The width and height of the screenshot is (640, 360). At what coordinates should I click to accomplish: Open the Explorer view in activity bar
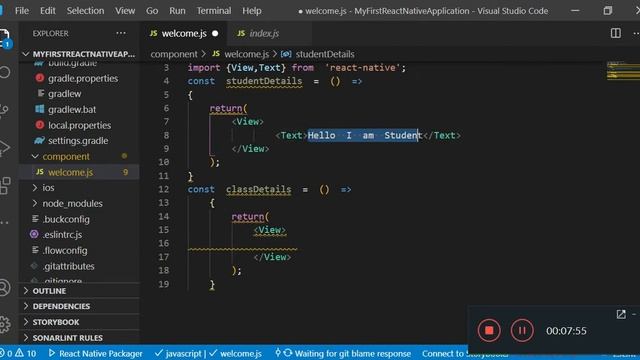coord(5,38)
